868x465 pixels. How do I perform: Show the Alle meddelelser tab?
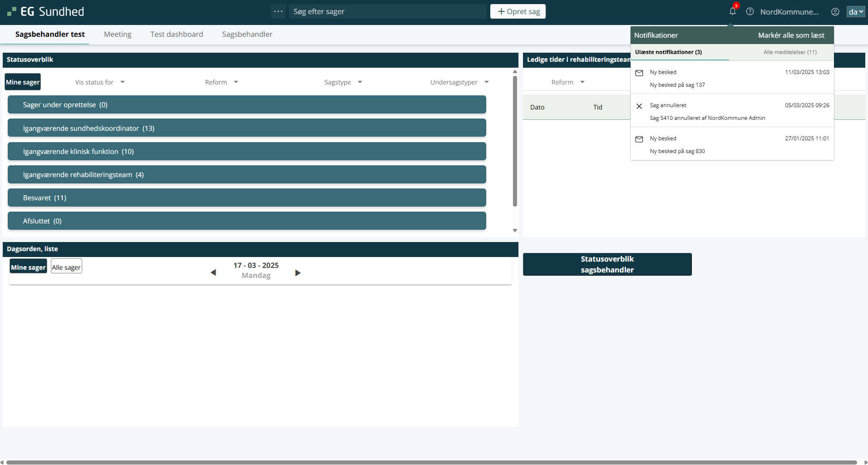coord(790,52)
